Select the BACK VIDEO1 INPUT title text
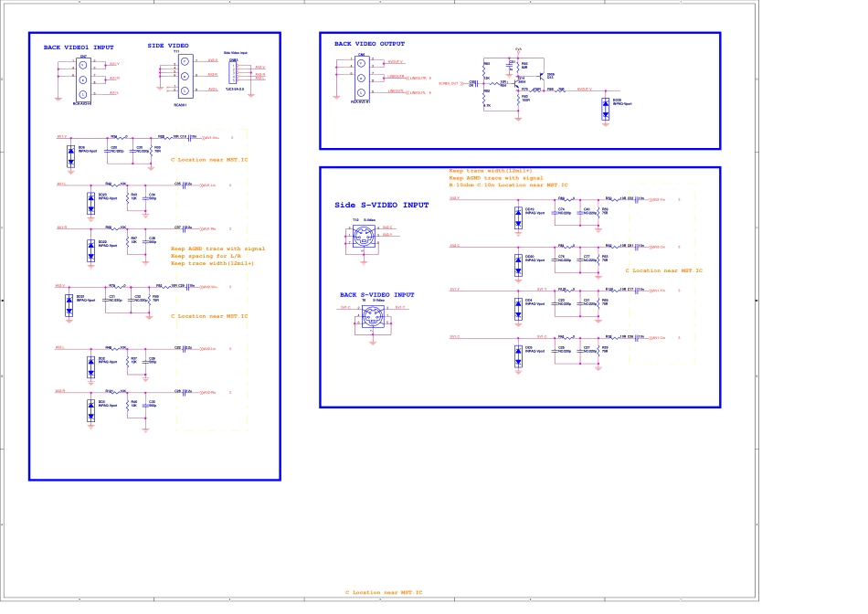This screenshot has width=868, height=614. pyautogui.click(x=79, y=47)
